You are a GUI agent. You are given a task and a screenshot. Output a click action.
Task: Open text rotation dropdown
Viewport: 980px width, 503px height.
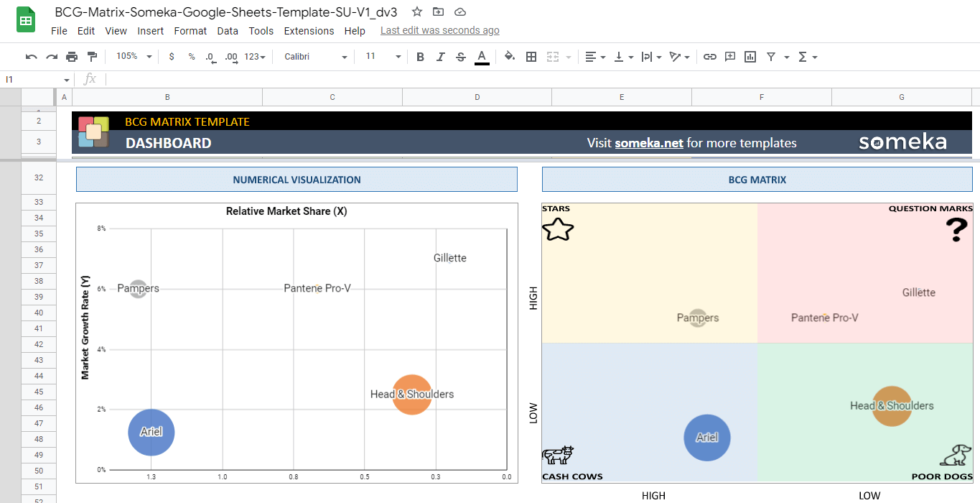(679, 57)
